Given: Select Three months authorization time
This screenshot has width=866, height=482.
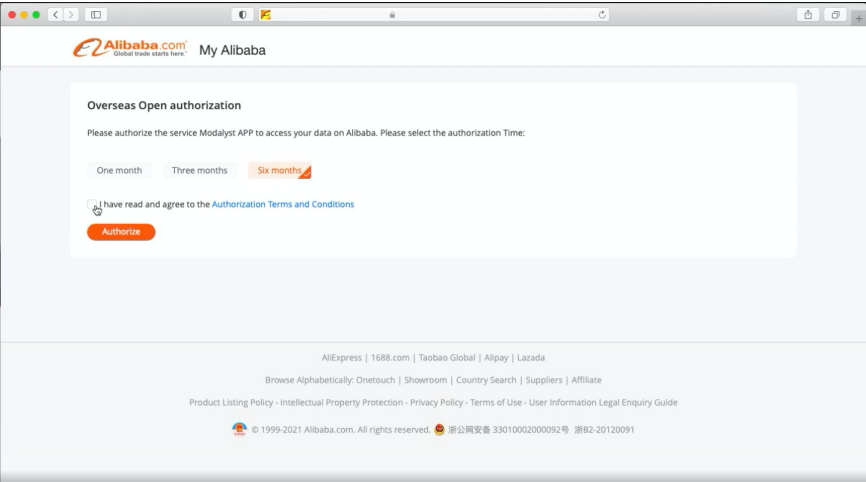Looking at the screenshot, I should 199,171.
